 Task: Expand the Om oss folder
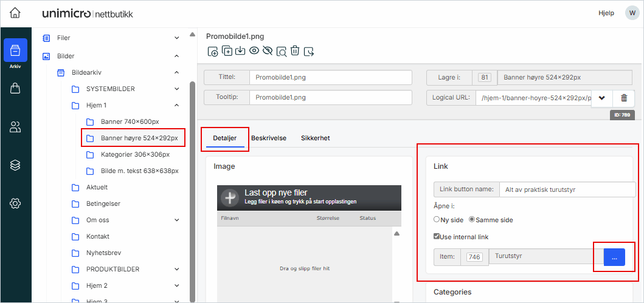click(177, 220)
